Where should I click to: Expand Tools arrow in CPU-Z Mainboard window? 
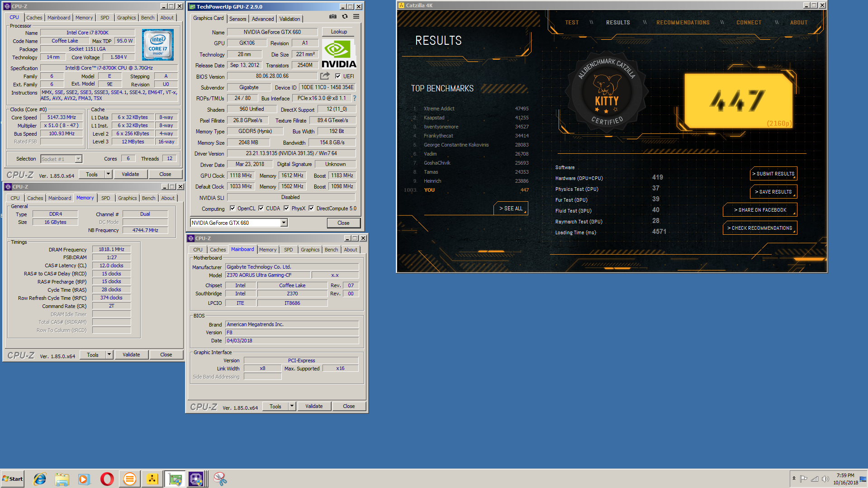point(292,406)
